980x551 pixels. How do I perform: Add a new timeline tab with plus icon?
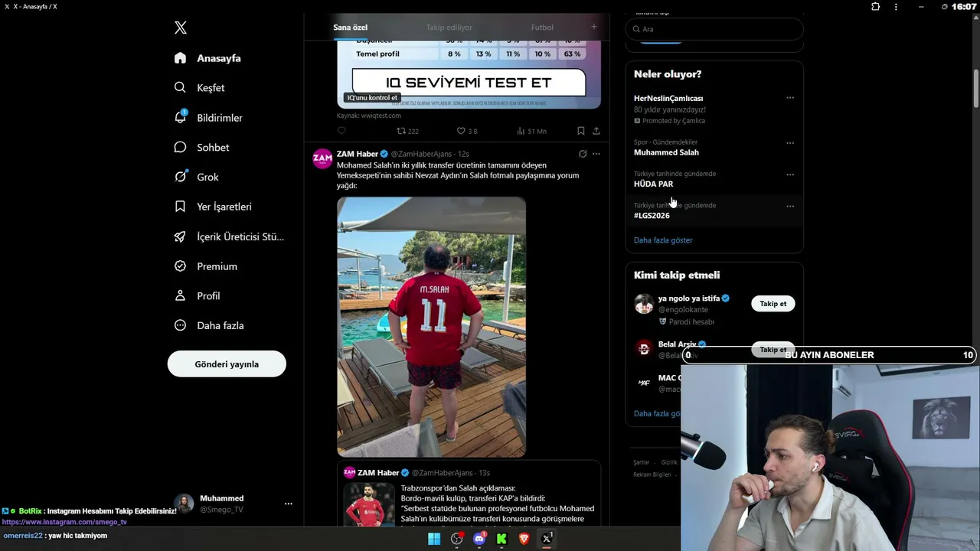click(x=594, y=28)
